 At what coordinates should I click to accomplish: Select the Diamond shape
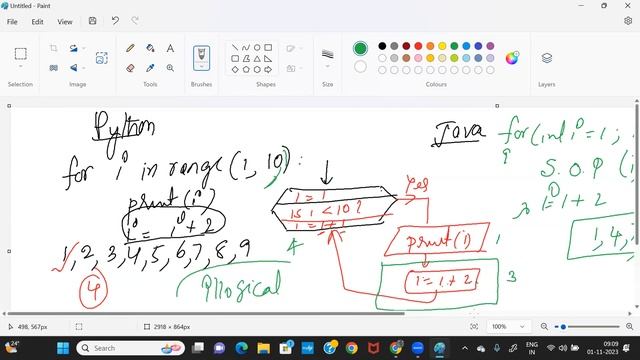[x=235, y=70]
